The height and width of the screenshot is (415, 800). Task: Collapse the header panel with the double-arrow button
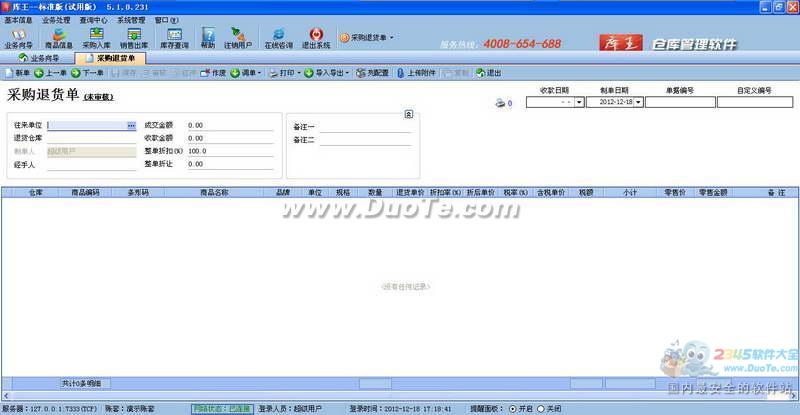tap(408, 114)
